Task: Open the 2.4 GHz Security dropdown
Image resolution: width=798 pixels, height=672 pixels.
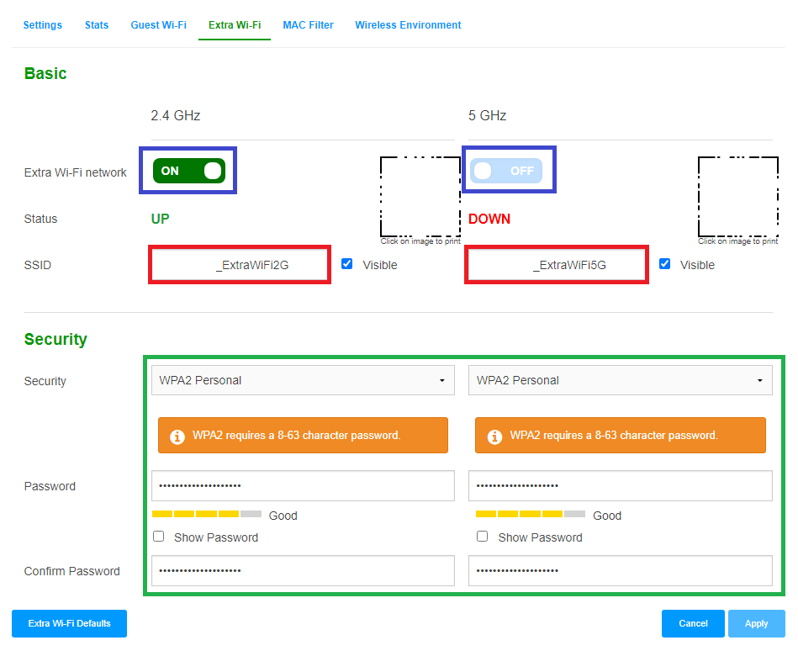Action: 303,380
